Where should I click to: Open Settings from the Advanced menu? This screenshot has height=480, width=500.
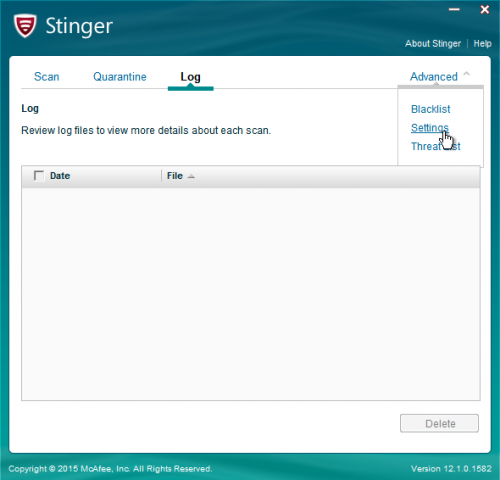[x=430, y=128]
